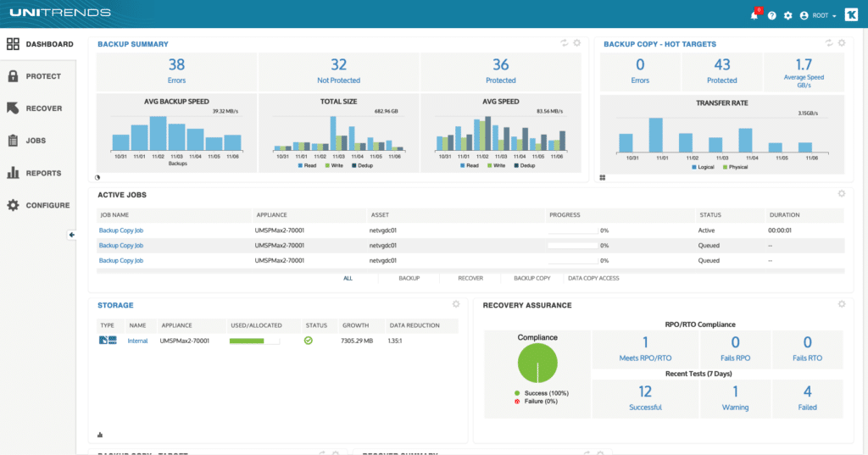Click the Internal storage name link
The height and width of the screenshot is (455, 868).
137,341
